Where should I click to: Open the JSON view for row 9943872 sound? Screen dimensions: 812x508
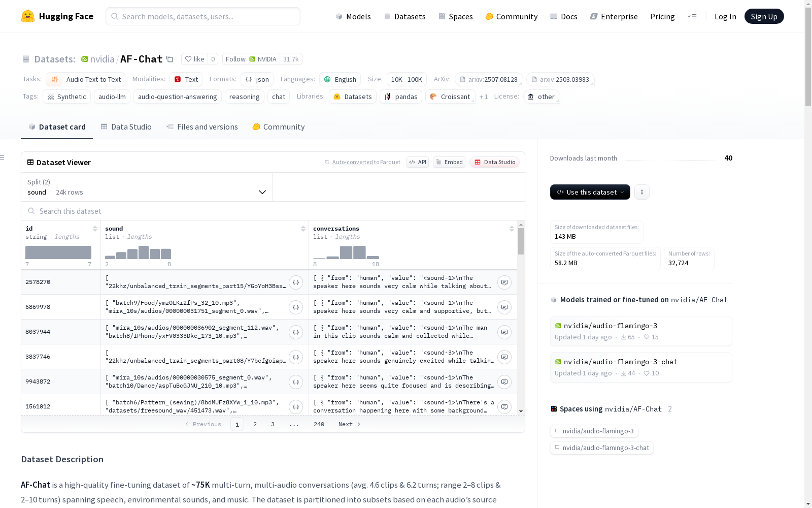(x=296, y=382)
